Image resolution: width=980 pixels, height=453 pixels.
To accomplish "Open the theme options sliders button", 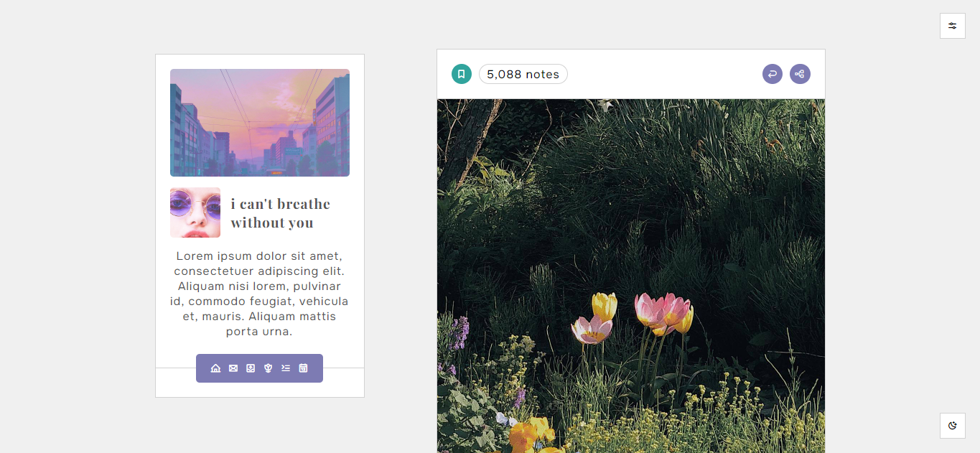I will (x=953, y=26).
